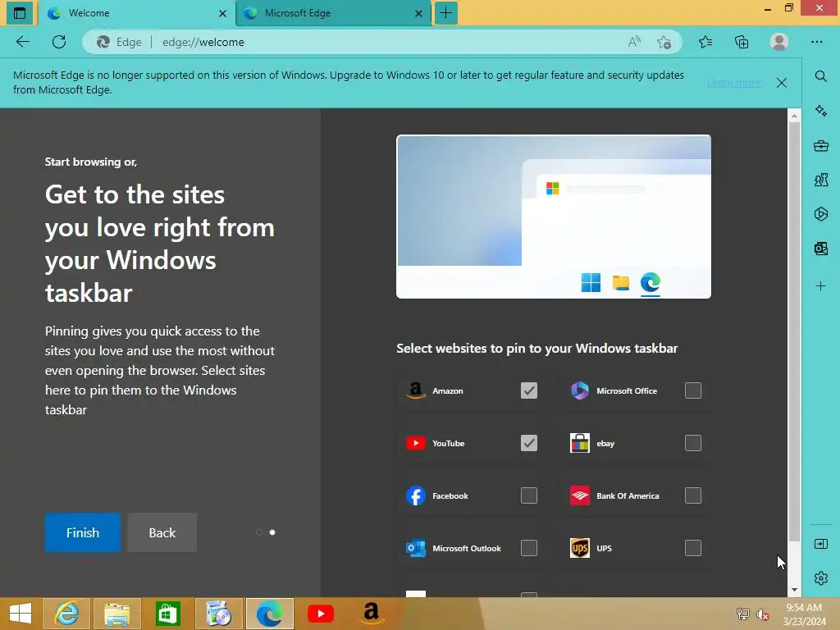Open pinned Amazon taskbar icon

pyautogui.click(x=372, y=614)
